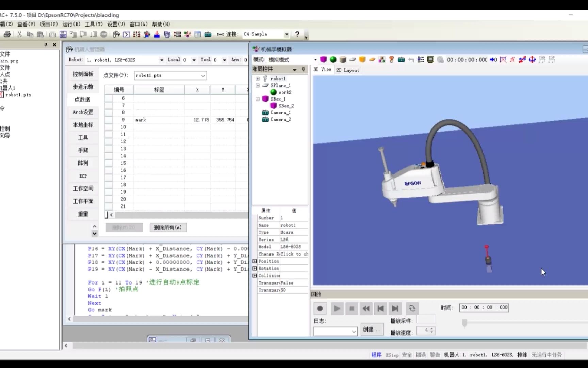Open the 控制面板 control panel page
This screenshot has width=588, height=368.
coord(83,74)
